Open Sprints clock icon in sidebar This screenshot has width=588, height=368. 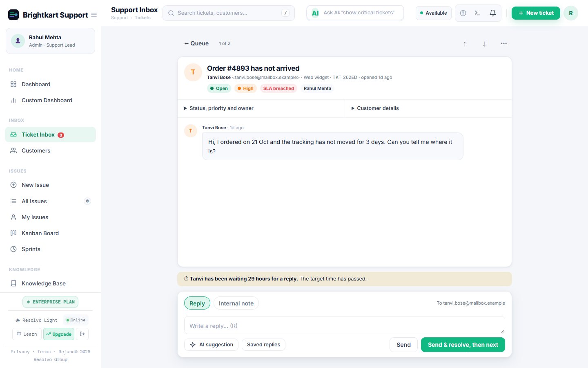[13, 249]
